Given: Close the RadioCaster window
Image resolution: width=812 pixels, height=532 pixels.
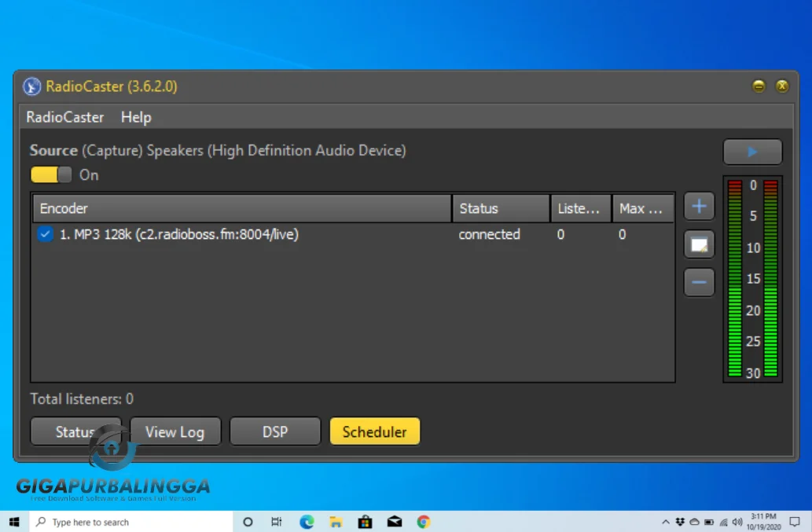Looking at the screenshot, I should [x=782, y=86].
